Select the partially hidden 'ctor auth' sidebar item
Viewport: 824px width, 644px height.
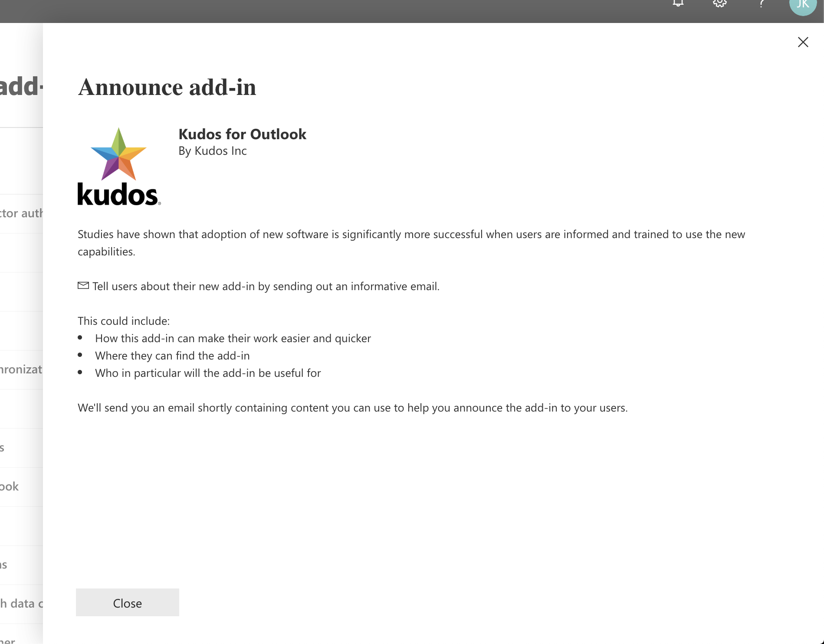21,213
